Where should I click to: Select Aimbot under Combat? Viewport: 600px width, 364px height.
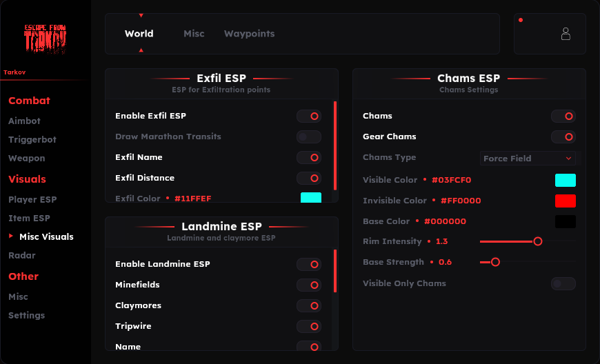[24, 121]
